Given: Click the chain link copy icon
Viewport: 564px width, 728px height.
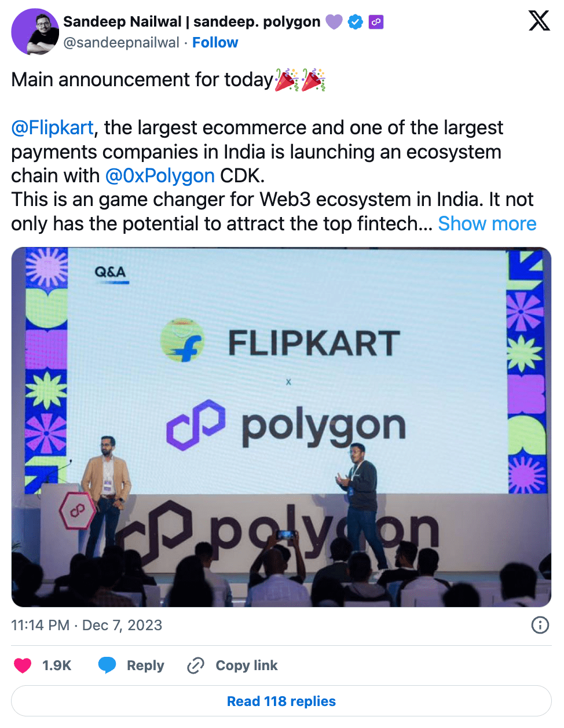Looking at the screenshot, I should tap(195, 666).
